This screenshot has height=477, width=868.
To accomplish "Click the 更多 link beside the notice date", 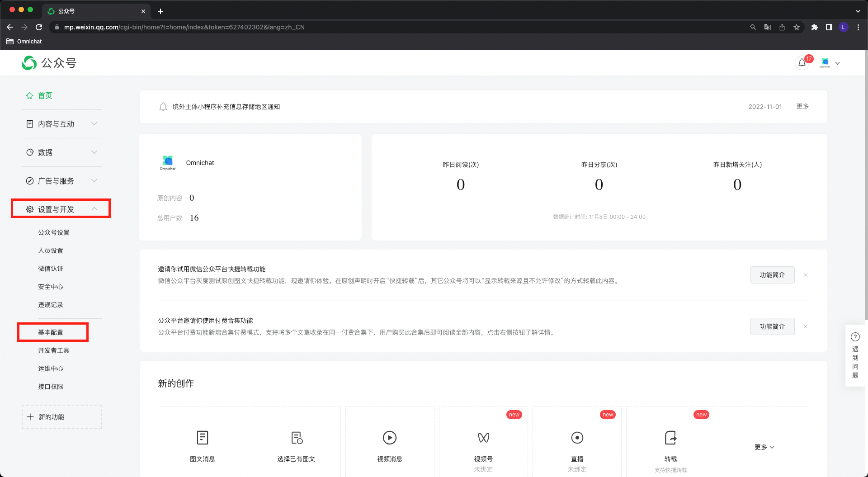I will tap(802, 106).
